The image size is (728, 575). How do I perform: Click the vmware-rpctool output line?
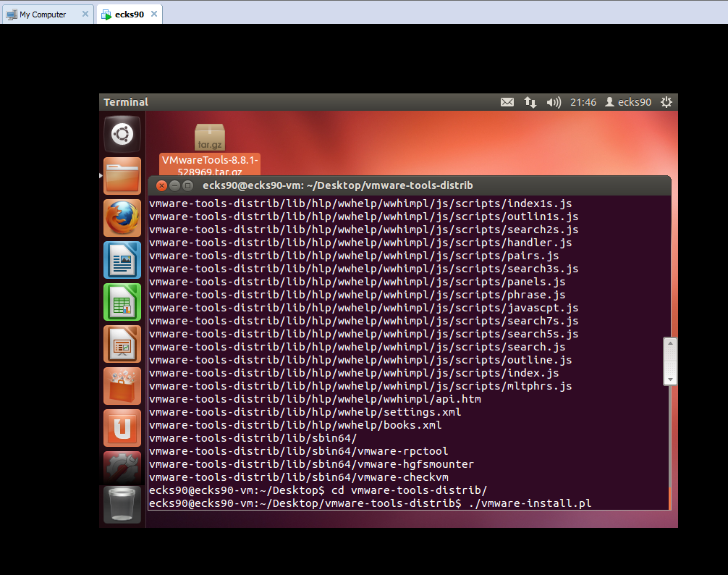pos(299,451)
